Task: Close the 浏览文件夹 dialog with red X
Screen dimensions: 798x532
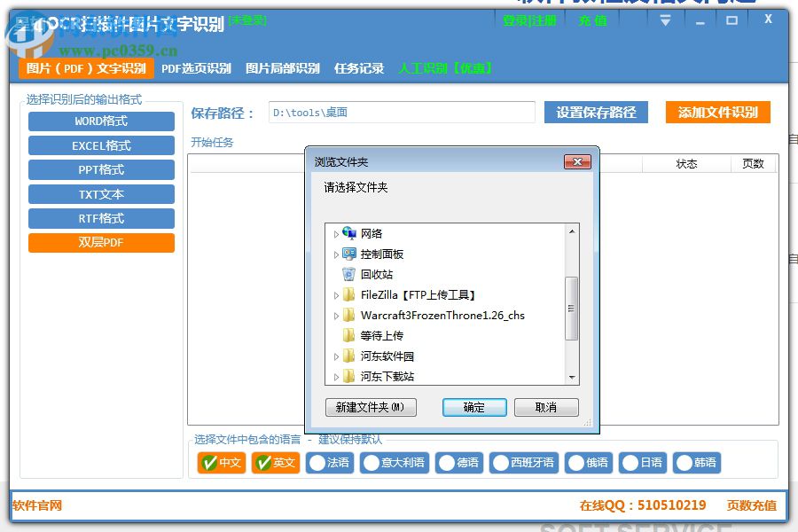Action: (577, 162)
